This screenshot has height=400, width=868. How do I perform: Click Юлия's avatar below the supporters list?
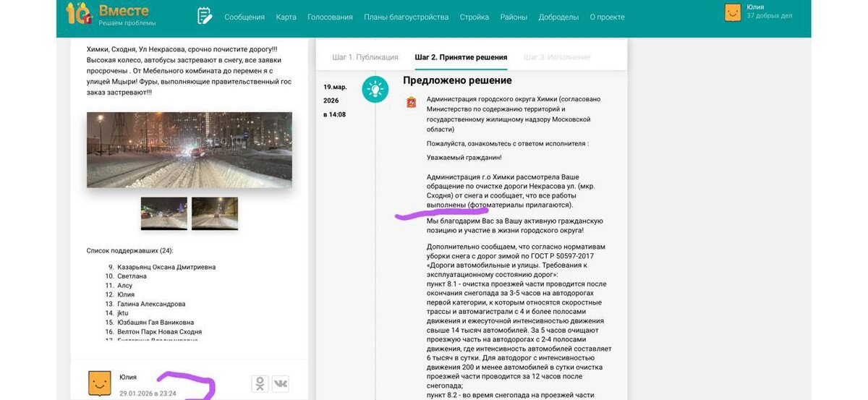click(100, 384)
